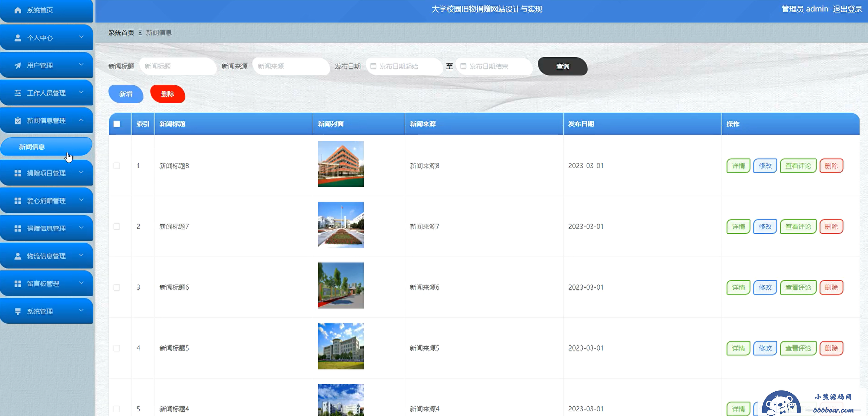
Task: Expand the 工作人员管理 menu chevron
Action: tap(81, 92)
